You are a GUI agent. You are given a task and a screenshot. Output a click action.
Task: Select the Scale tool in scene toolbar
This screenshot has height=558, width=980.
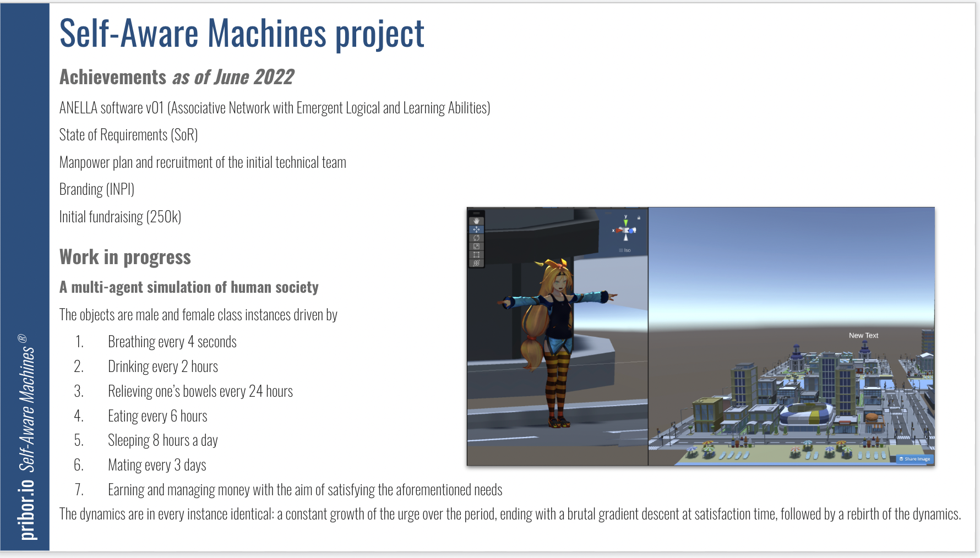tap(476, 246)
